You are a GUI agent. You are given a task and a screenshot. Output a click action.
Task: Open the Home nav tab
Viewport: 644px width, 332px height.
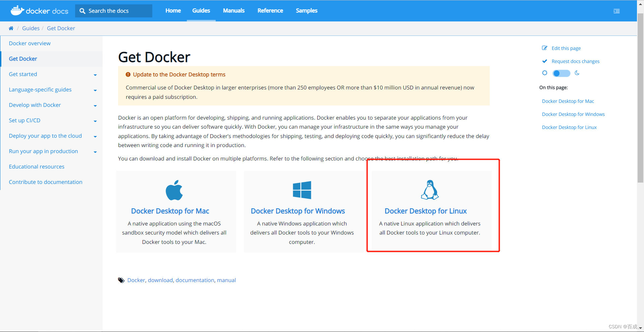[x=173, y=11]
